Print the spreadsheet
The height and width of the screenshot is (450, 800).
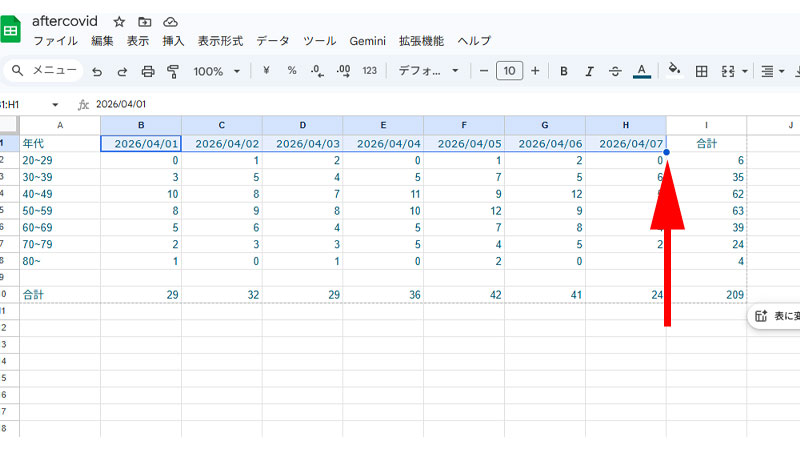(148, 71)
